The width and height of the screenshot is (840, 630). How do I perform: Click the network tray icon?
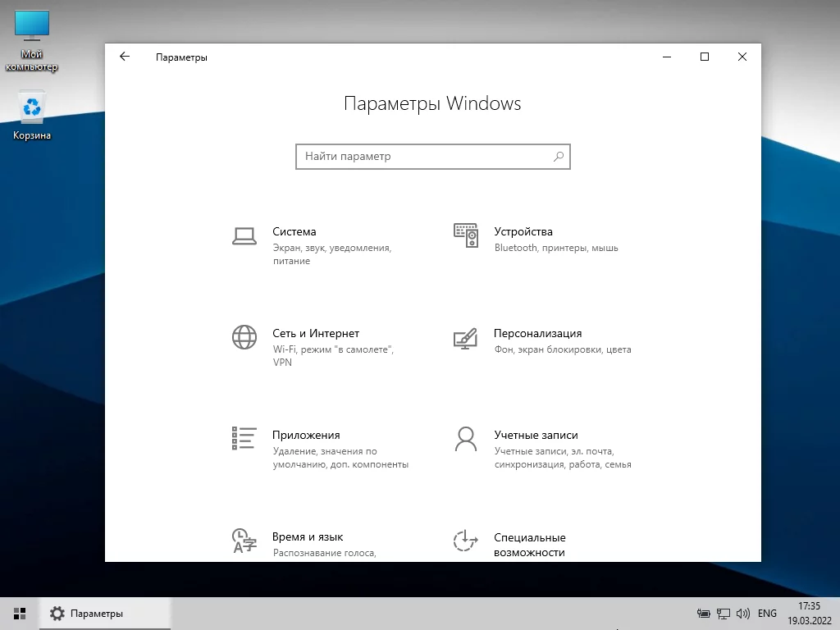coord(724,614)
